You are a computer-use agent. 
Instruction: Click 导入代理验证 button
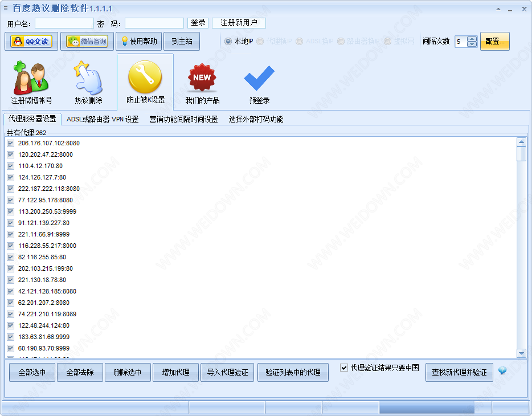pos(227,372)
